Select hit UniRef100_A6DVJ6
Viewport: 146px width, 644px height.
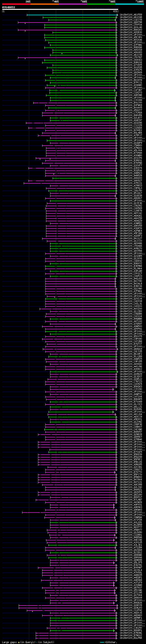pos(131,613)
